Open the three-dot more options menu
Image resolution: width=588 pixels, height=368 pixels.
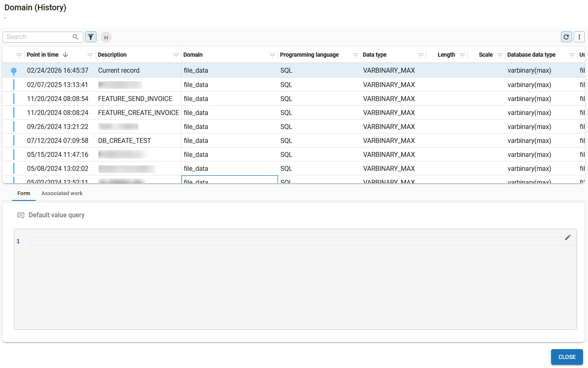tap(579, 37)
